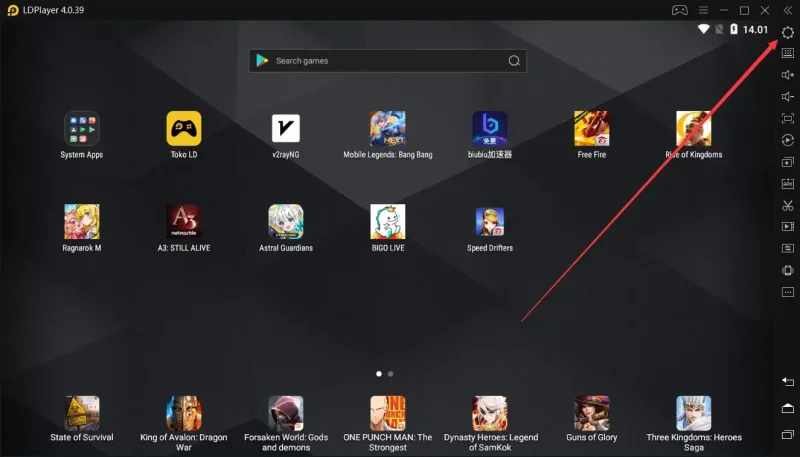Open A3: STILL ALIVE
Screen dimensions: 800x457
(x=184, y=222)
